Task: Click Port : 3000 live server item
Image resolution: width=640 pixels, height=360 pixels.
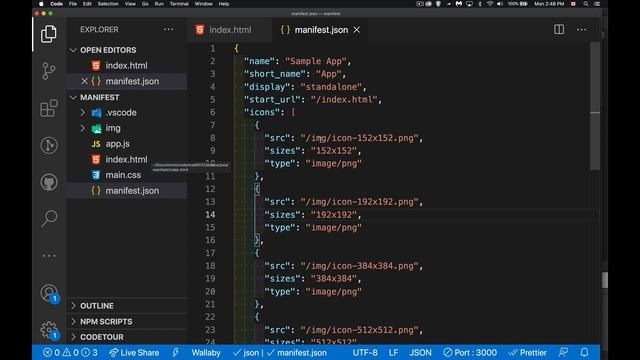Action: 470,353
